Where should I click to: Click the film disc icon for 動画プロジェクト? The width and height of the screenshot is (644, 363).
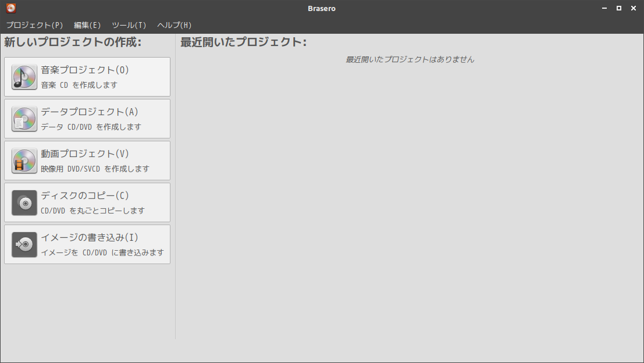tap(24, 161)
